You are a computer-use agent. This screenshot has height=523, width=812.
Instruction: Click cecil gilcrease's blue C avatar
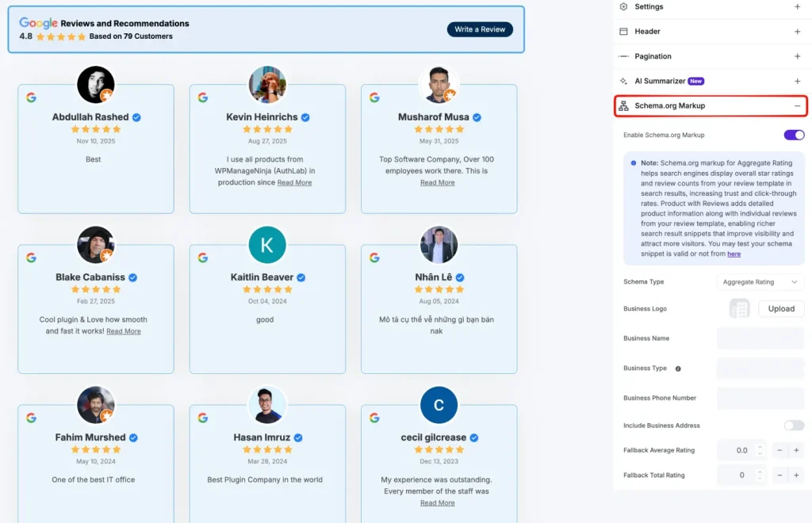point(439,405)
